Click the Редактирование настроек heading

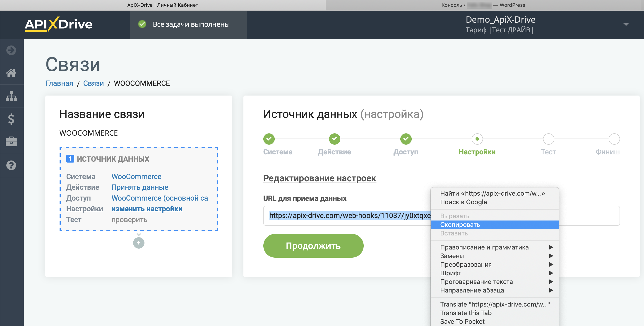click(x=320, y=178)
